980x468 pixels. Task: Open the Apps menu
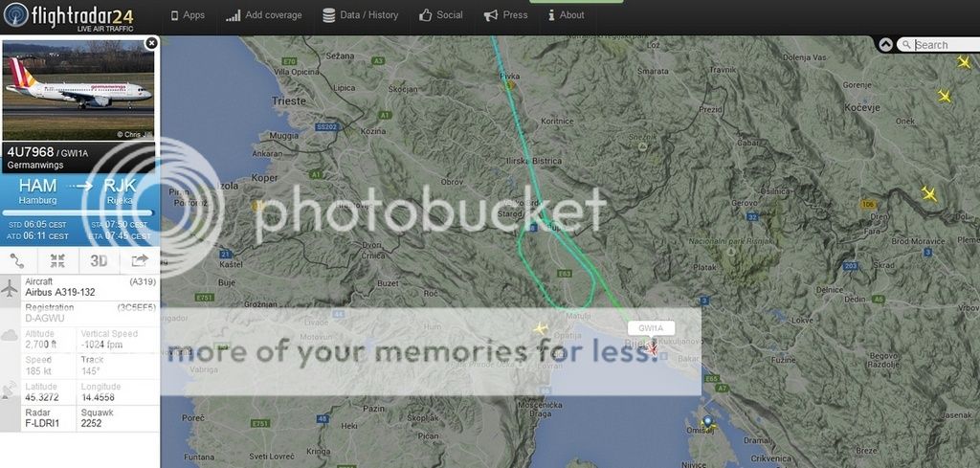pos(188,15)
